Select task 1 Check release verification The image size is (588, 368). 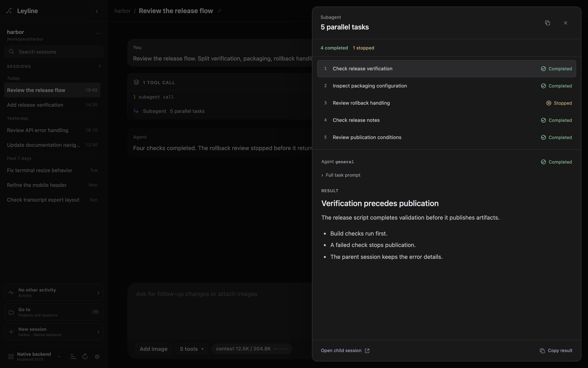point(447,69)
